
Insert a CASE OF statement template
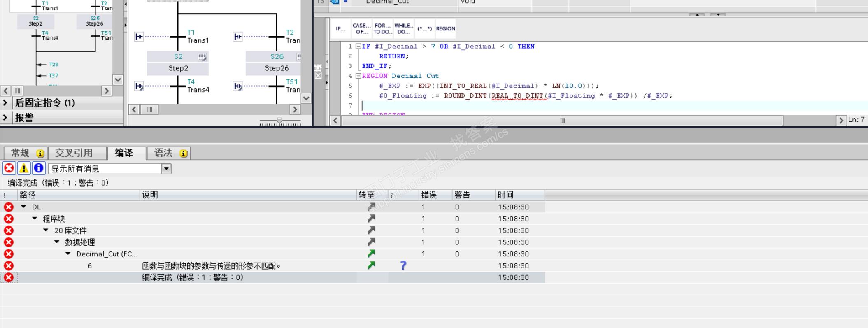coord(362,29)
